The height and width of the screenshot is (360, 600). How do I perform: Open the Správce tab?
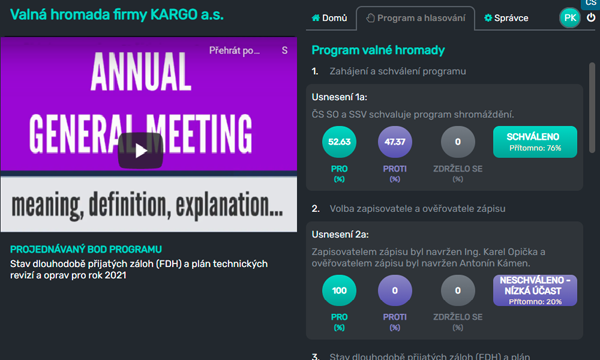click(506, 18)
